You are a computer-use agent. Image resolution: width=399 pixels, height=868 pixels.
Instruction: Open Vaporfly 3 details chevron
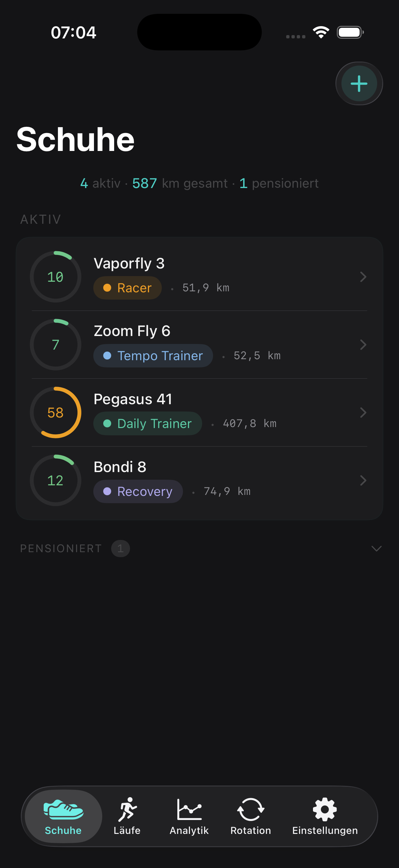click(363, 277)
